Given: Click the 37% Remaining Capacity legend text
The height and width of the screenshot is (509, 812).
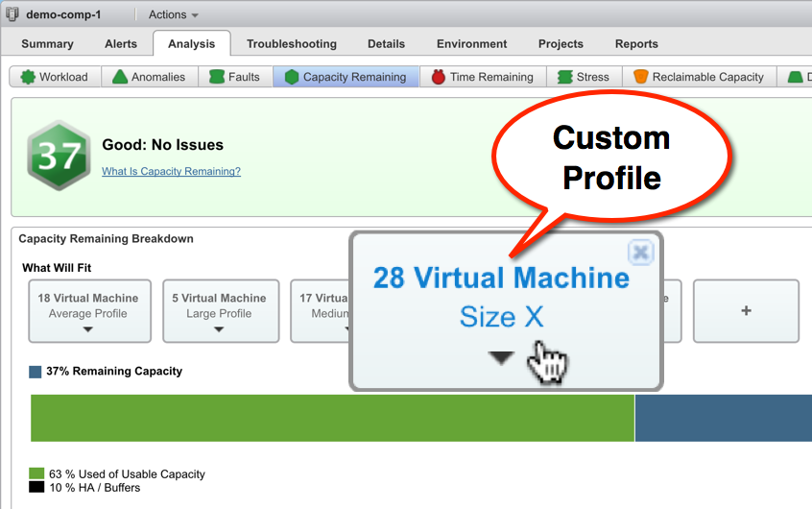Looking at the screenshot, I should pyautogui.click(x=114, y=371).
